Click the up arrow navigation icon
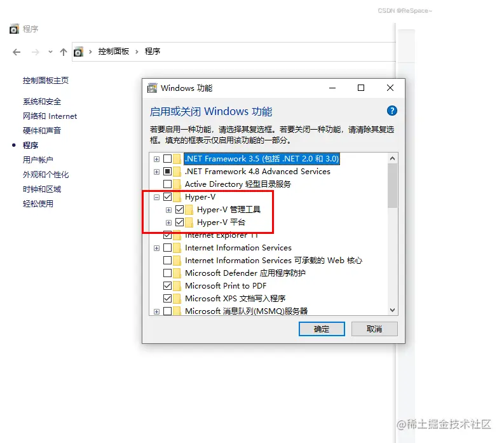The width and height of the screenshot is (504, 443). tap(64, 51)
